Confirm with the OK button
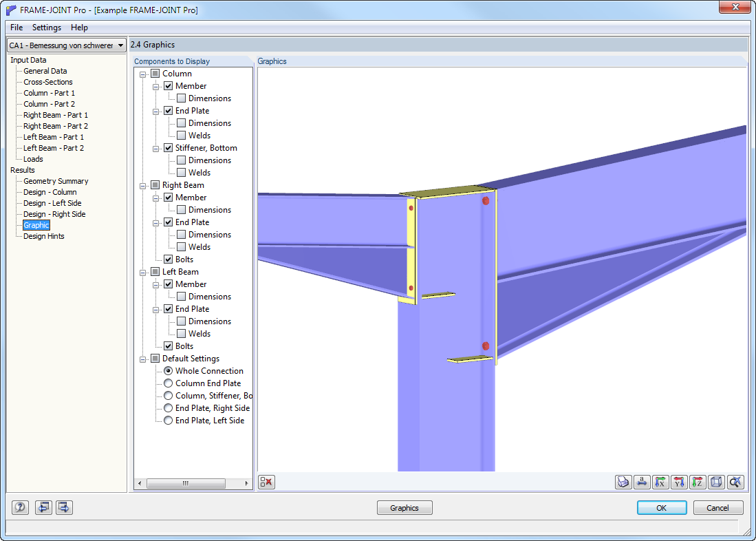The height and width of the screenshot is (541, 756). point(662,508)
